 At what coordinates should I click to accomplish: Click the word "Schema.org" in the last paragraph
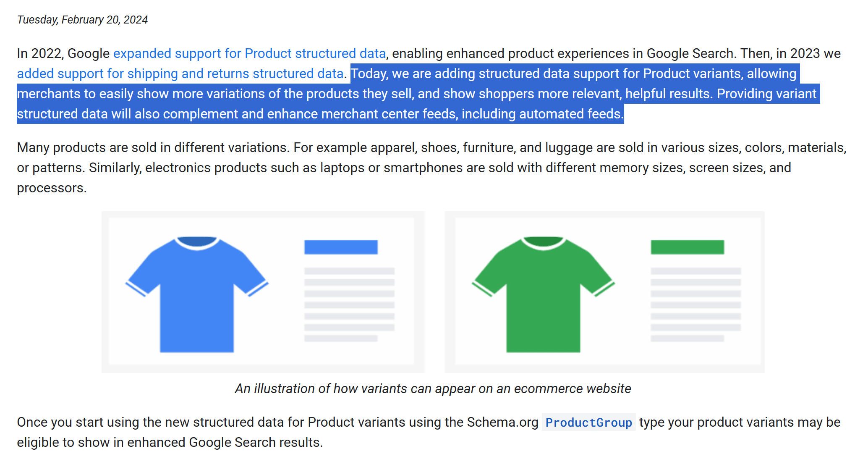point(502,422)
